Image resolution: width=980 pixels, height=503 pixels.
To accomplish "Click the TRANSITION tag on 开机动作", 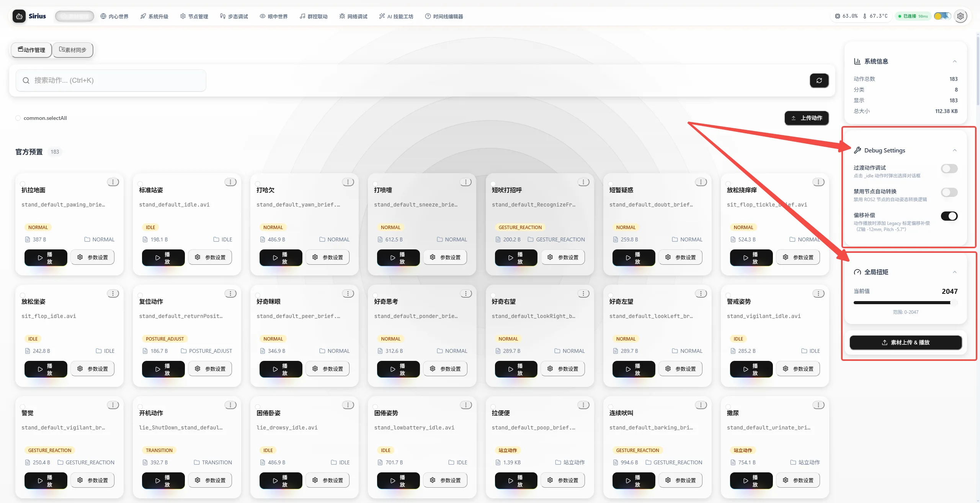I will click(159, 450).
